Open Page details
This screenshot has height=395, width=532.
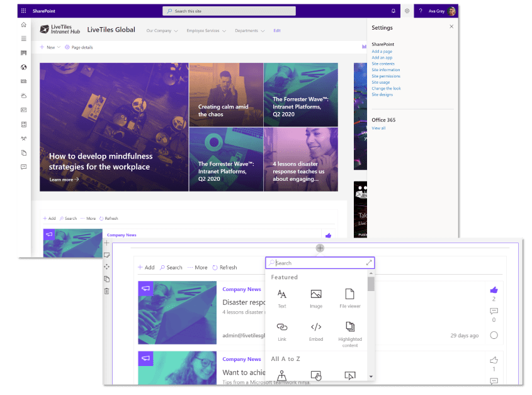[79, 47]
